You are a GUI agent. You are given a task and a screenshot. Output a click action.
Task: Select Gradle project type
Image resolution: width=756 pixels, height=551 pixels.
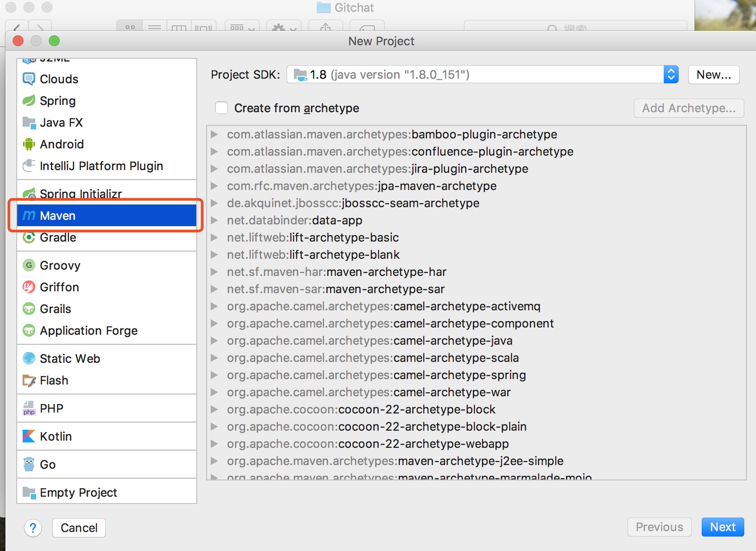coord(58,238)
